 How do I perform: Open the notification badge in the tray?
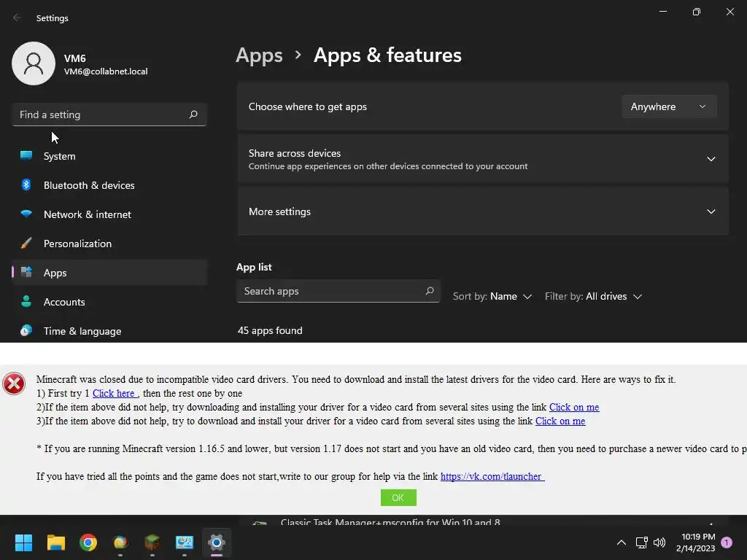[x=727, y=542]
